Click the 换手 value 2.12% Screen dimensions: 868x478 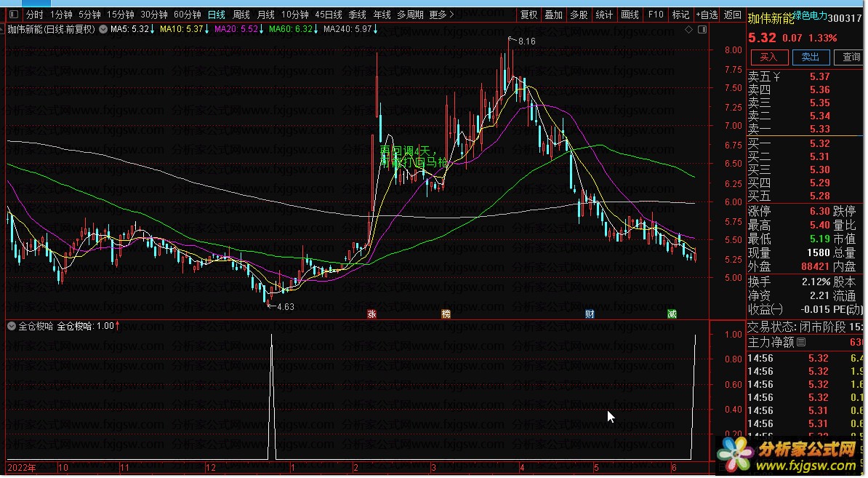(816, 282)
